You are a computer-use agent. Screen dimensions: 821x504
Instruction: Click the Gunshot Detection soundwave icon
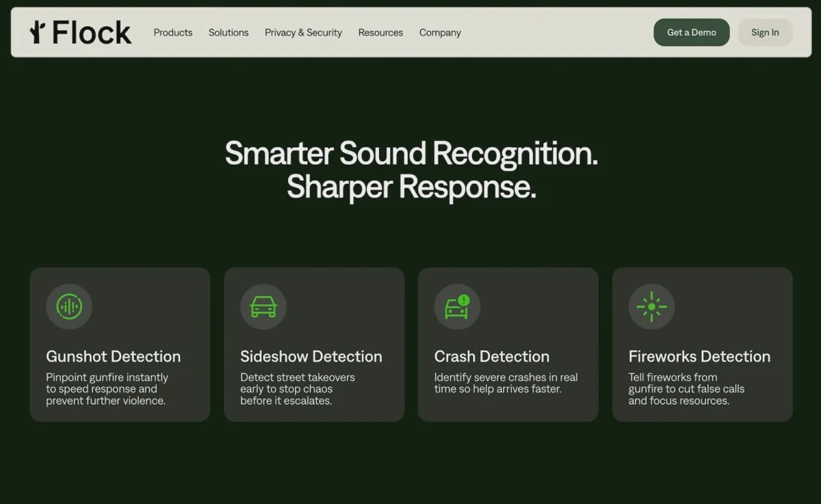tap(69, 307)
